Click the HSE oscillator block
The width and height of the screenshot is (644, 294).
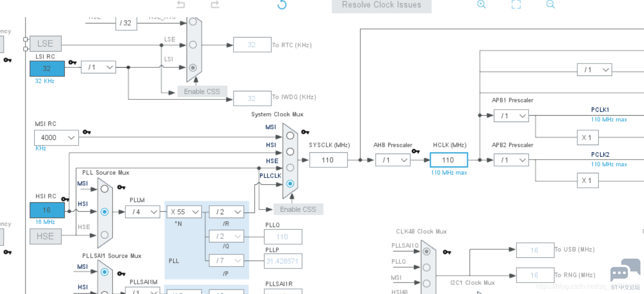pos(45,236)
